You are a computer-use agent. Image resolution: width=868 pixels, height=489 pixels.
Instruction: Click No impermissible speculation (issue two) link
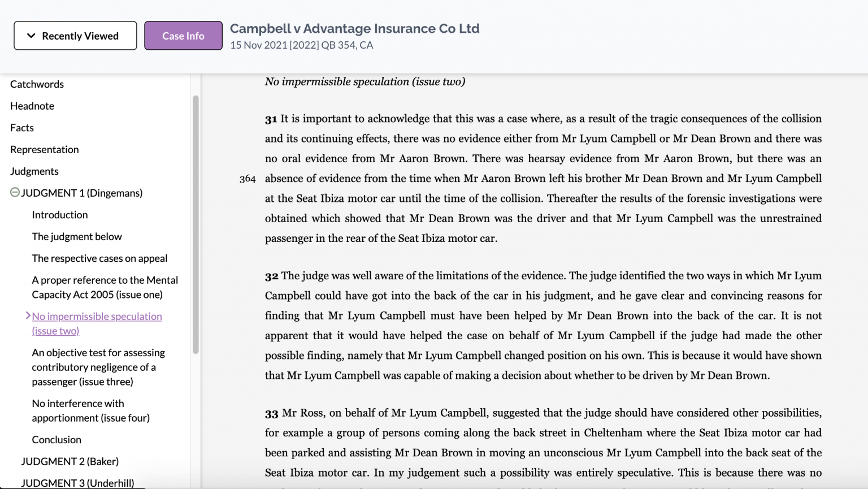click(97, 323)
